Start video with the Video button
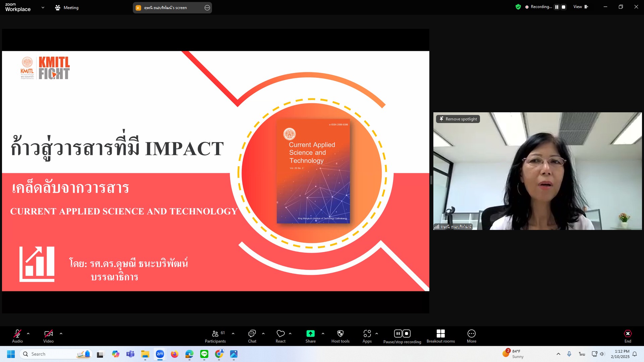The width and height of the screenshot is (644, 362). pos(48,336)
